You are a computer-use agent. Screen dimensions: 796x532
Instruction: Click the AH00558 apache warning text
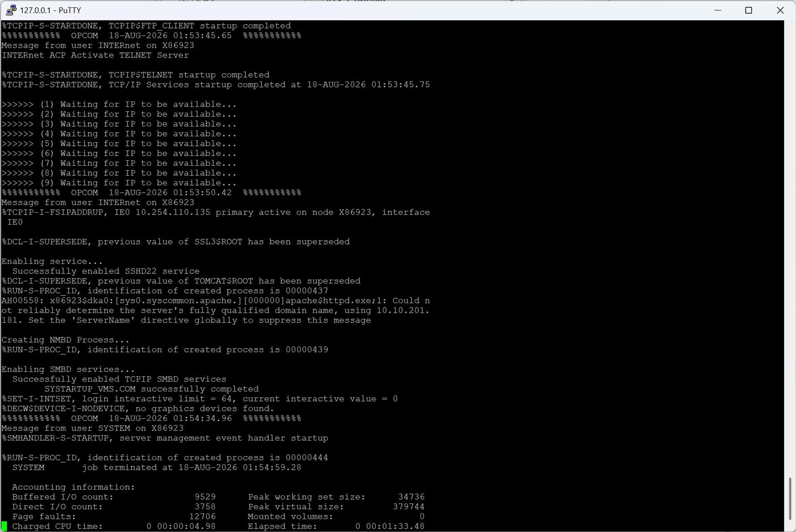(216, 311)
